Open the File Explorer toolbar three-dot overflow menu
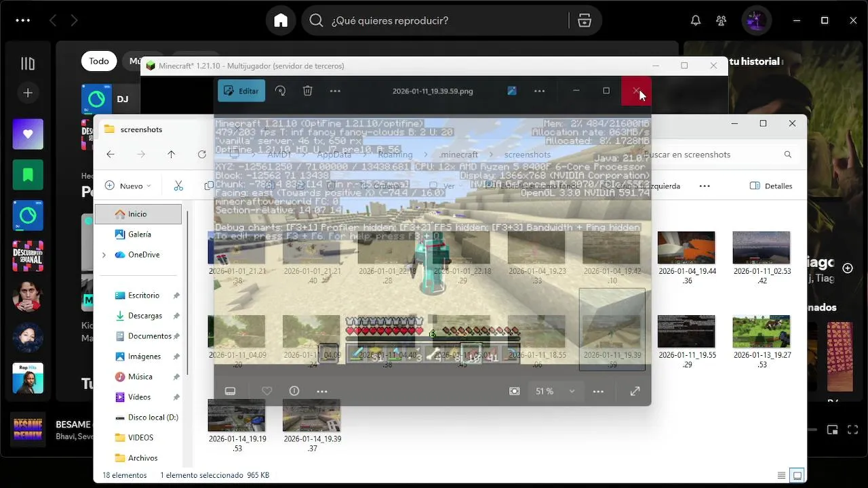Screen dimensions: 868x488 705,186
